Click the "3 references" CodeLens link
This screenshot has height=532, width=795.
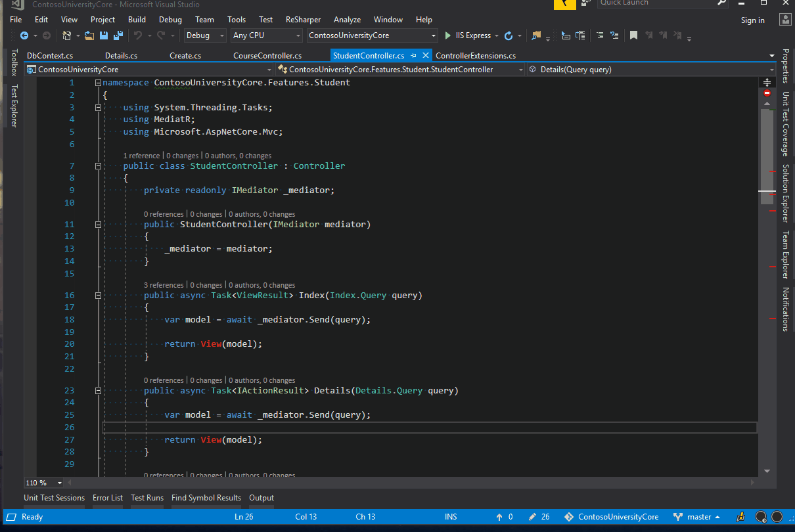click(164, 285)
